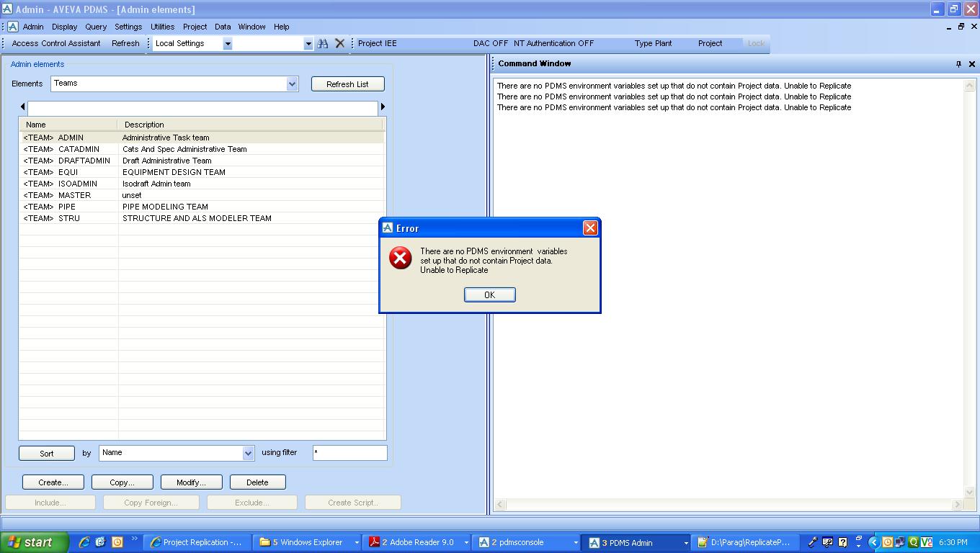Click DAC OFF label in toolbar
The image size is (980, 553).
click(x=491, y=43)
